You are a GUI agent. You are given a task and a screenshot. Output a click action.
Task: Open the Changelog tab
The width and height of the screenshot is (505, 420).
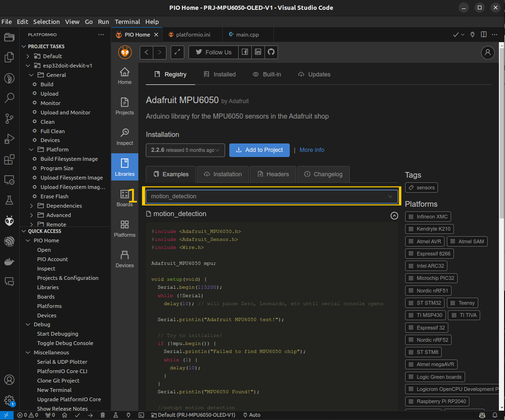324,174
